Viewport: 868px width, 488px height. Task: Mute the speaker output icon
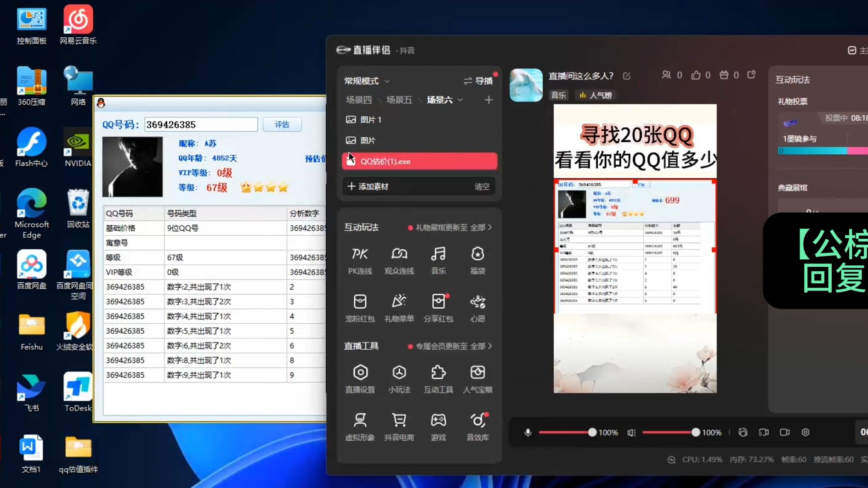pos(631,432)
